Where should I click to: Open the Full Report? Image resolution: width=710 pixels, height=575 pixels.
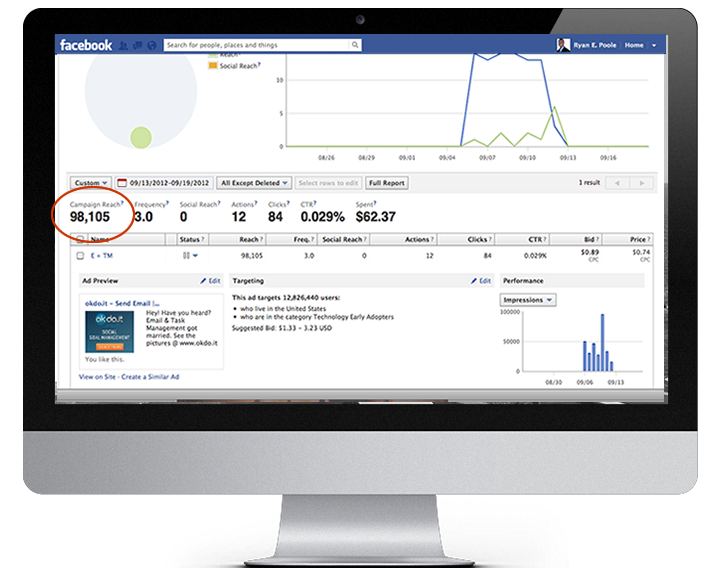coord(387,183)
